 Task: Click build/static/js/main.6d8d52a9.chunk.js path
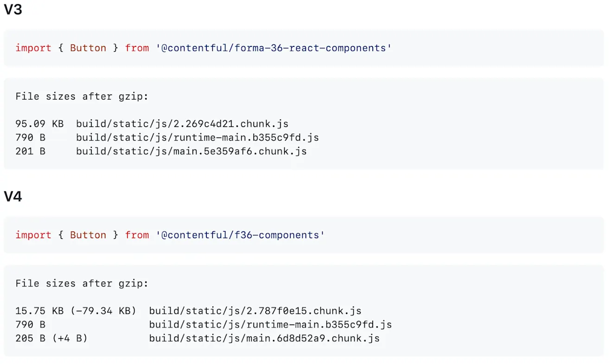(265, 339)
